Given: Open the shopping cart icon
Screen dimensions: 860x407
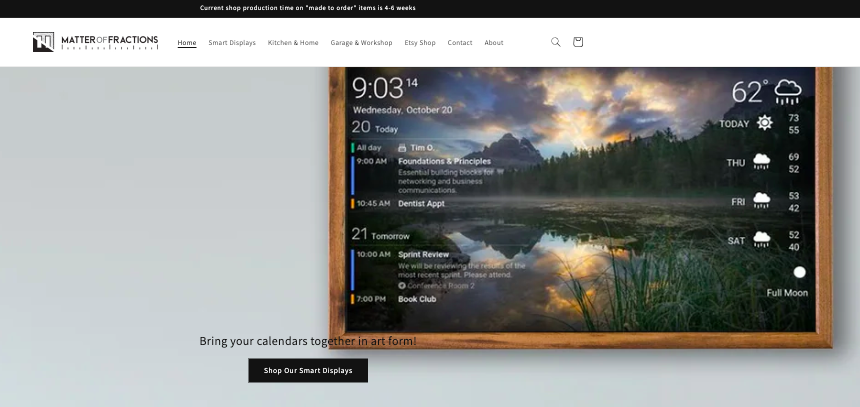Looking at the screenshot, I should click(578, 42).
